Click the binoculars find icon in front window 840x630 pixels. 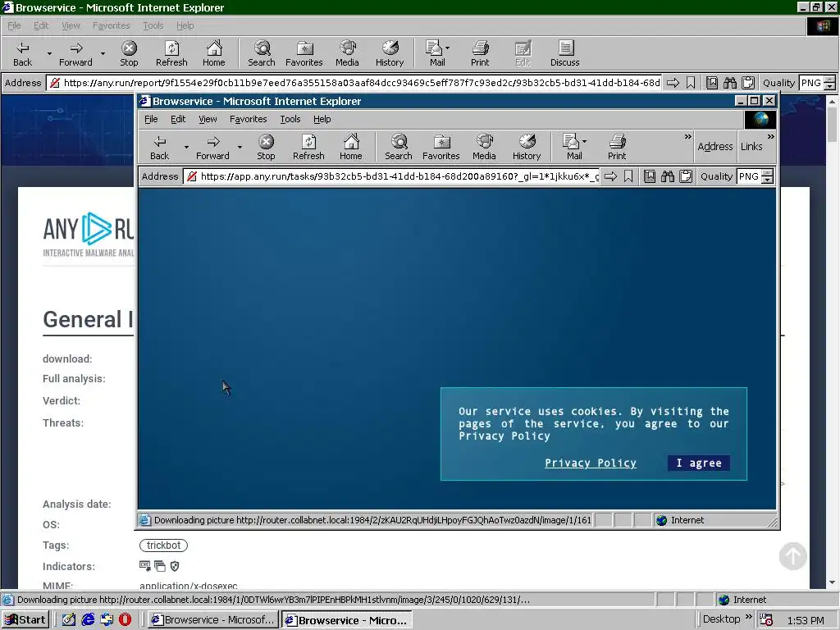(x=668, y=176)
